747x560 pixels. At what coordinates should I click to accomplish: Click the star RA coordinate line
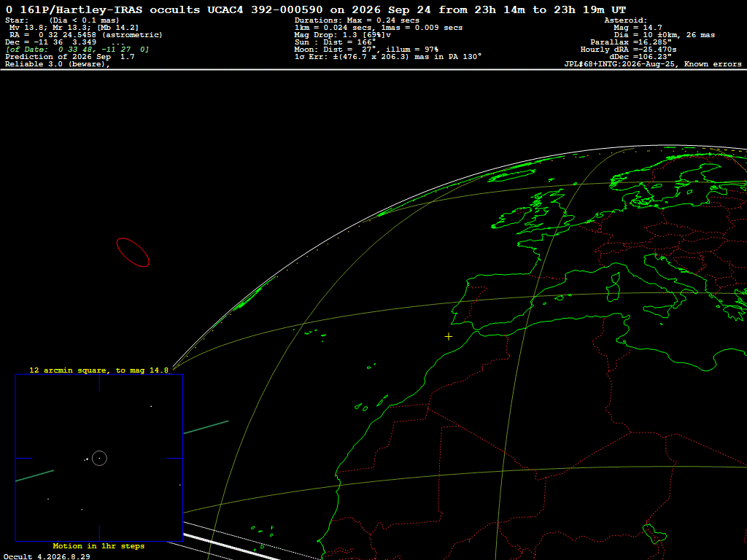coord(86,35)
